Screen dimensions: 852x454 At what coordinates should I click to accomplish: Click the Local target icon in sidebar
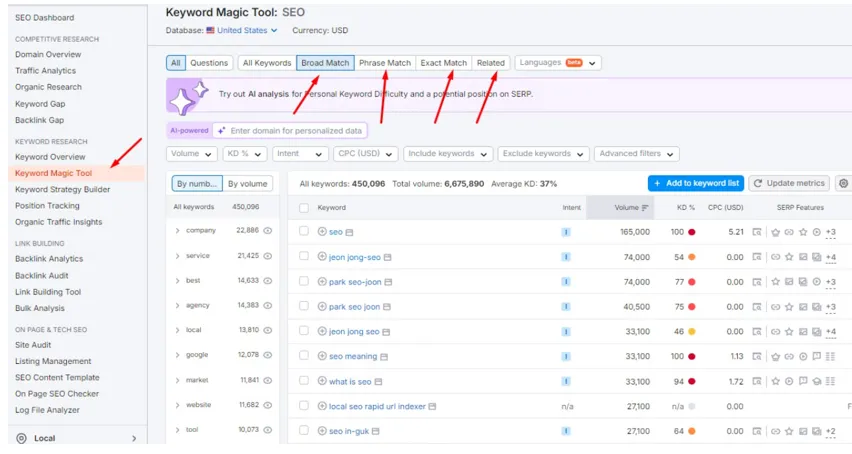21,438
